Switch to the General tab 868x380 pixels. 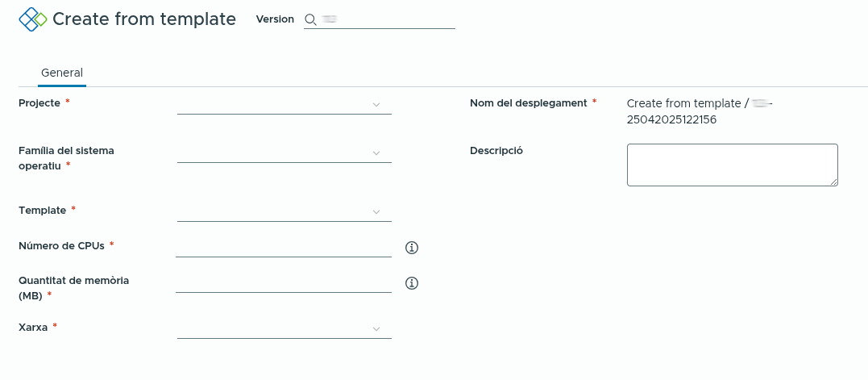pyautogui.click(x=62, y=73)
